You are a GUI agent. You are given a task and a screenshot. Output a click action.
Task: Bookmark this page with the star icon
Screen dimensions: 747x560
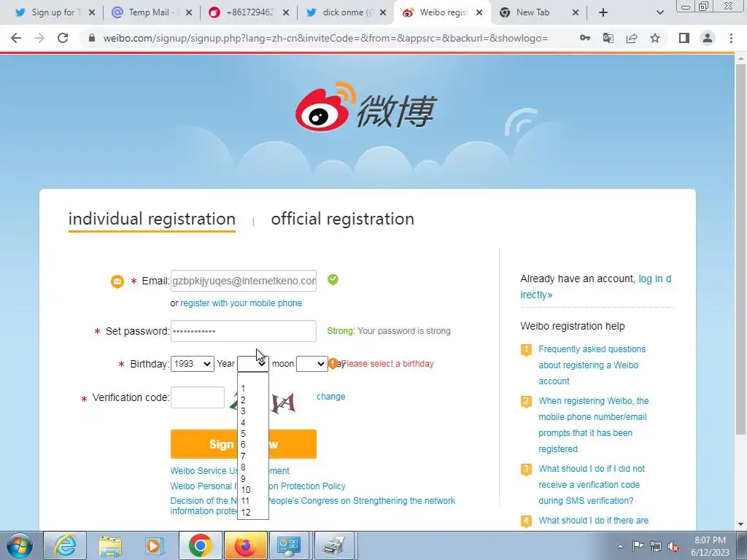pos(655,38)
